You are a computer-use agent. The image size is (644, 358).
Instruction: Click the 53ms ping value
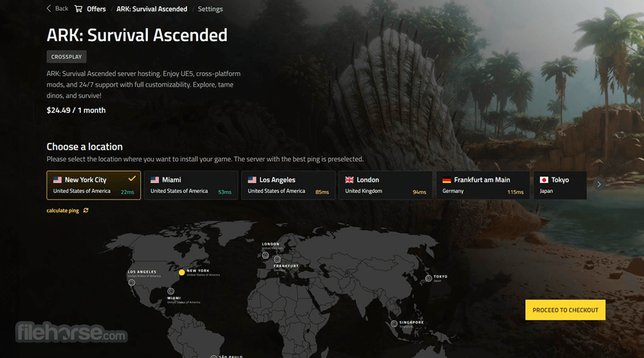(224, 192)
